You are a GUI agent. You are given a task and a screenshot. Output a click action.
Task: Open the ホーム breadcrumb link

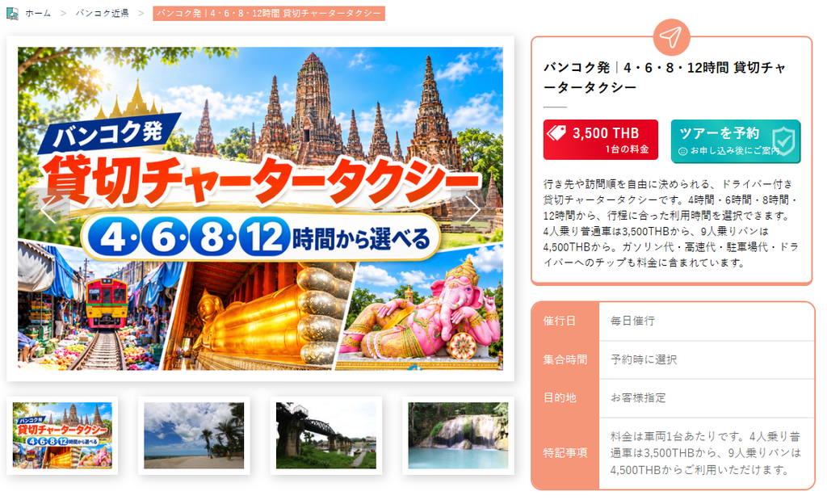tap(38, 13)
